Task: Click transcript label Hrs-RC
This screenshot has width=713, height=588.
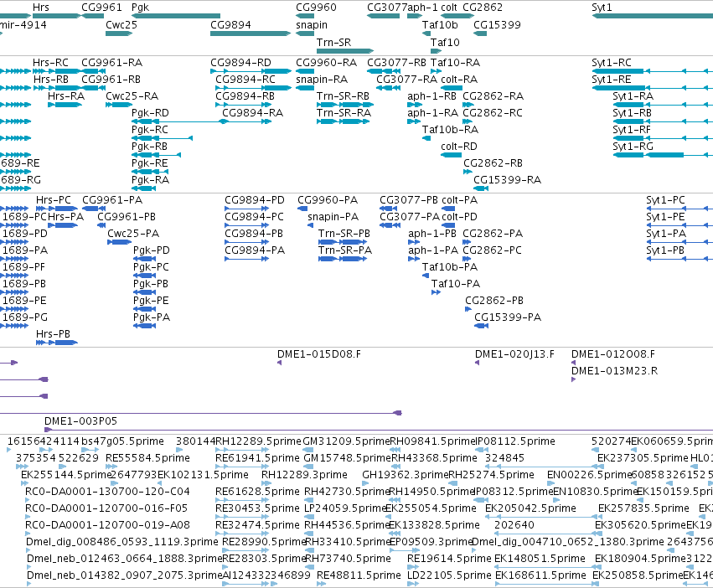Action: click(x=50, y=62)
